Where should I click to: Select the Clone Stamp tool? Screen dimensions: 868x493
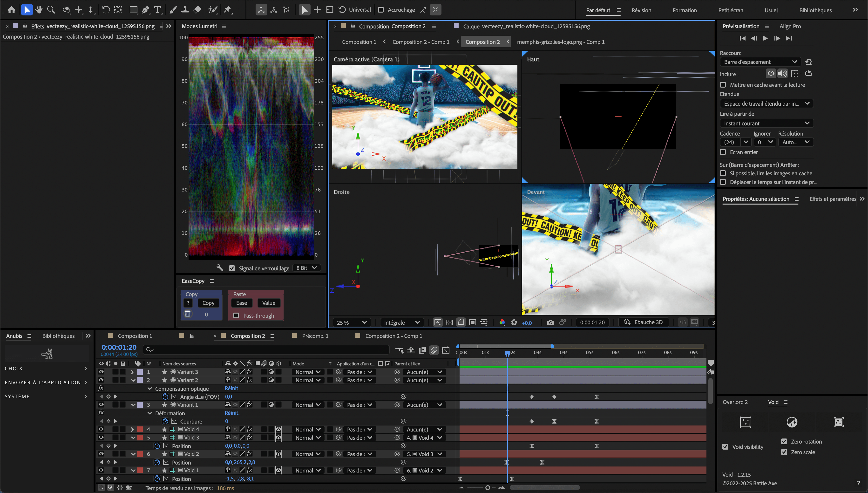pyautogui.click(x=185, y=10)
